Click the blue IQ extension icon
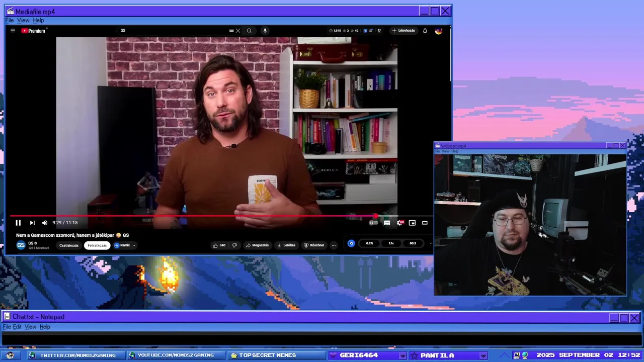The height and width of the screenshot is (362, 644). (351, 243)
